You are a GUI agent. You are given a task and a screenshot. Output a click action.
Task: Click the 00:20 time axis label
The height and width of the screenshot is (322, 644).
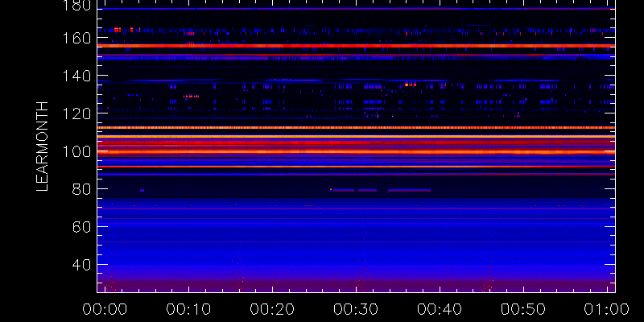[272, 309]
